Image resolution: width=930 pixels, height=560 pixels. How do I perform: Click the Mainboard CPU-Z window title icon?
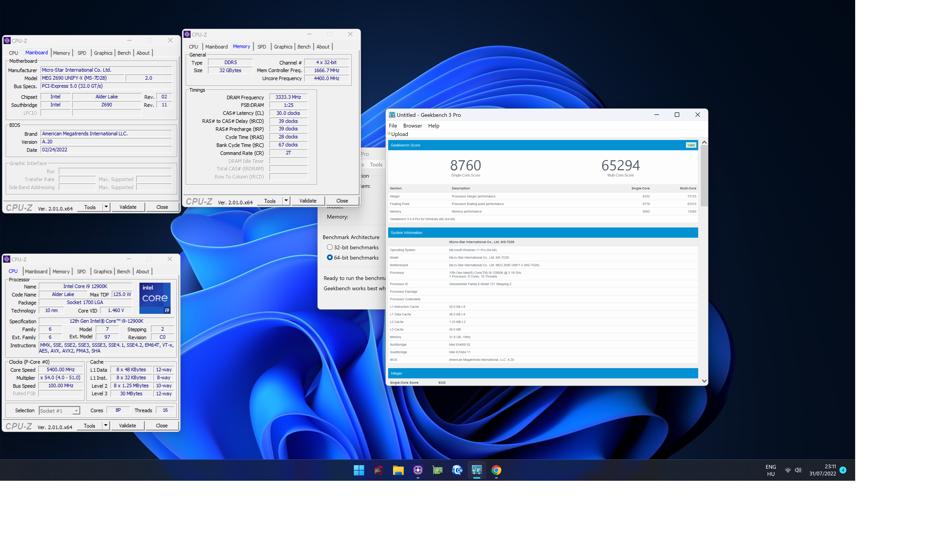coord(7,41)
